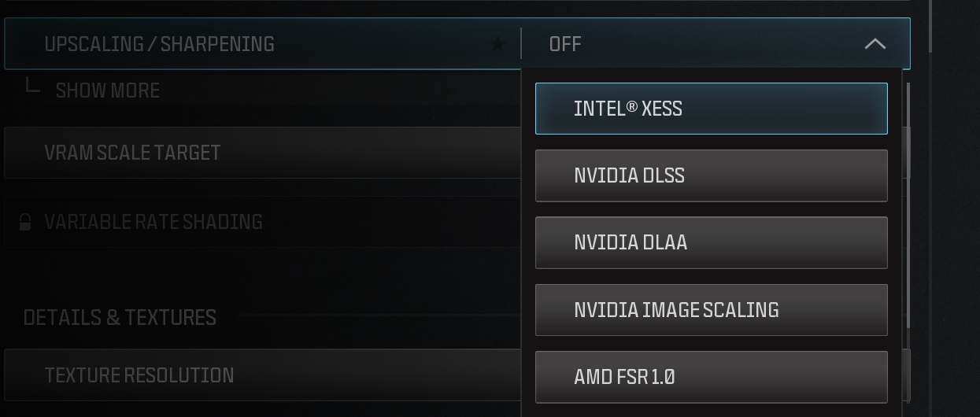Viewport: 980px width, 417px height.
Task: Pick NVIDIA DLAA from the dropdown
Action: click(711, 242)
